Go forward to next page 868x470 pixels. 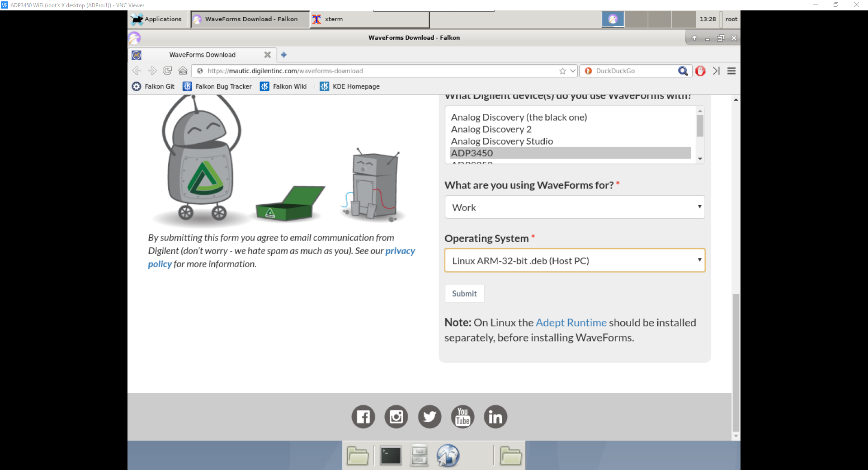pos(152,70)
